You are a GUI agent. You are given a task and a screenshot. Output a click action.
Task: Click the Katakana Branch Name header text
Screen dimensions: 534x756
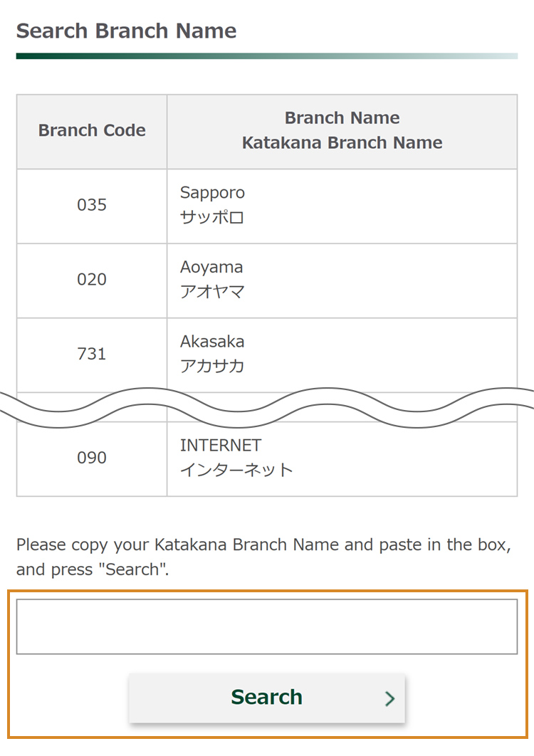(342, 143)
